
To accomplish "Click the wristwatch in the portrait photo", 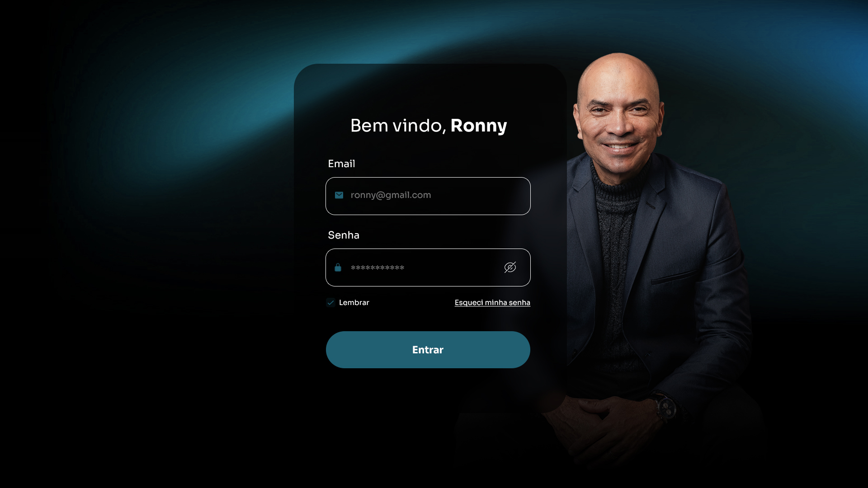I will [665, 408].
